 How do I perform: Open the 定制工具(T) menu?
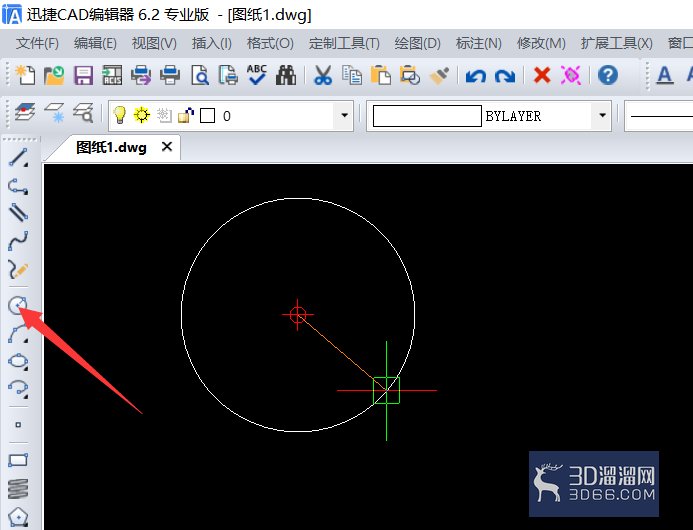click(x=344, y=43)
